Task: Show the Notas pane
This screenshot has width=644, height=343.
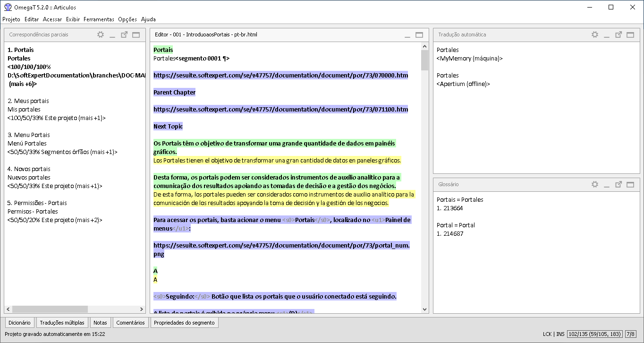Action: click(x=100, y=323)
